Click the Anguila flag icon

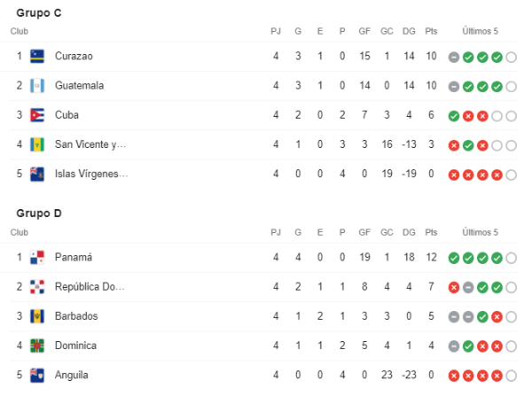(x=37, y=375)
